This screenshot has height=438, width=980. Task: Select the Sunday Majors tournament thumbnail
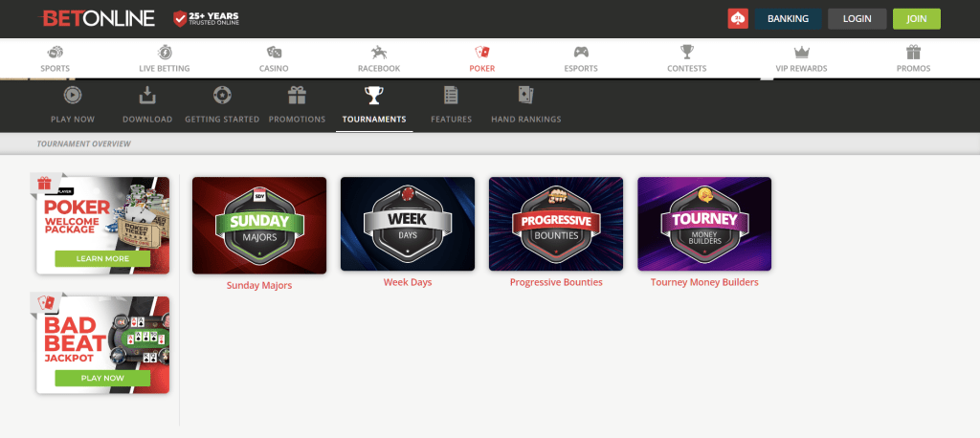pyautogui.click(x=258, y=226)
